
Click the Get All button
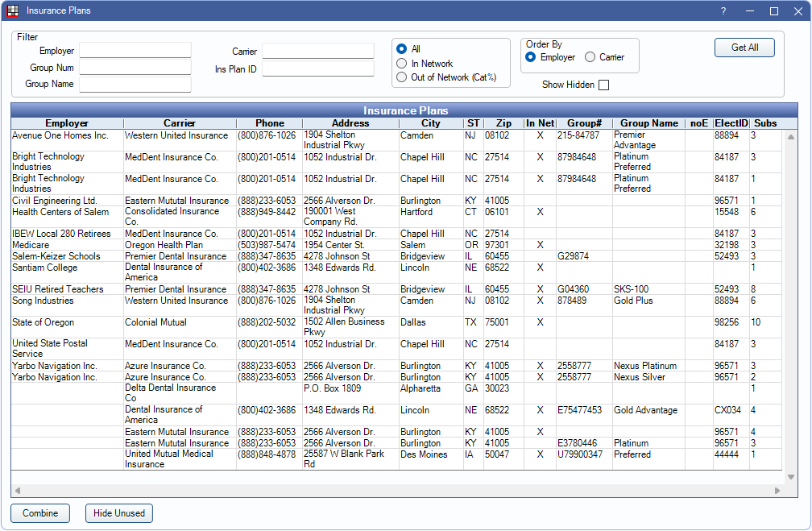click(x=744, y=48)
